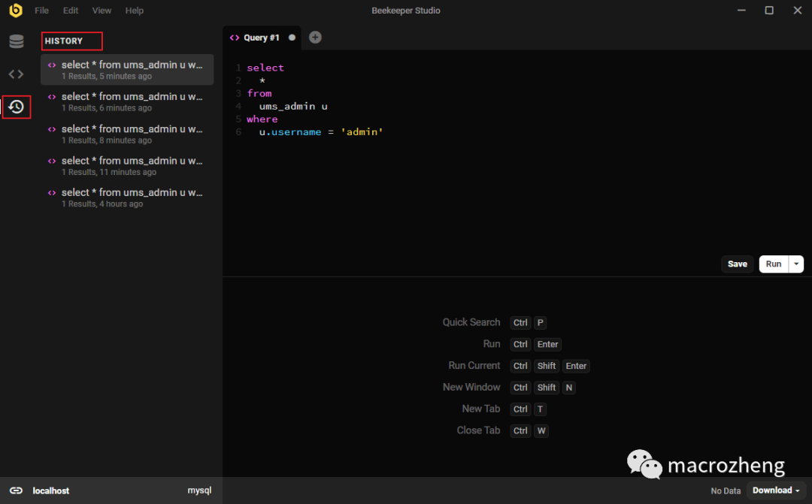
Task: Click the P key hint for Quick Search
Action: (540, 322)
